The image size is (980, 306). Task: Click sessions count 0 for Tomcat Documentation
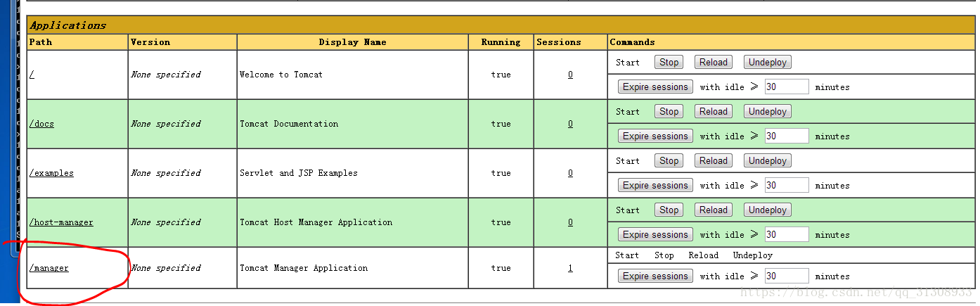[x=570, y=124]
